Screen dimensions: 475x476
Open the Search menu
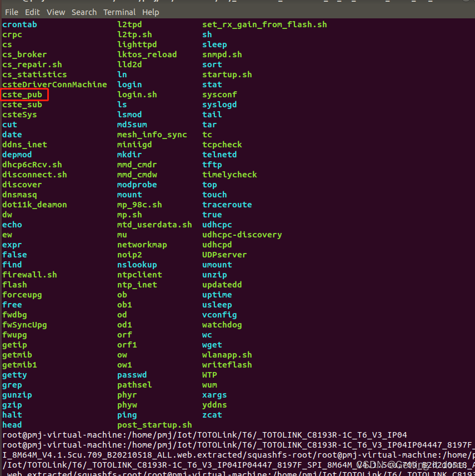pyautogui.click(x=84, y=12)
